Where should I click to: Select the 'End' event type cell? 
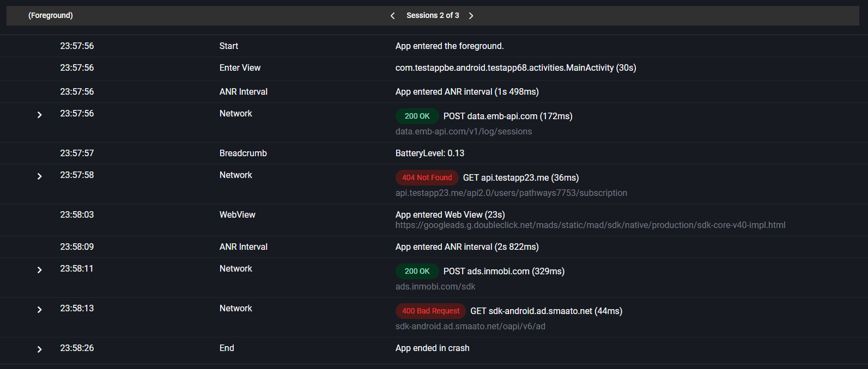pyautogui.click(x=227, y=348)
